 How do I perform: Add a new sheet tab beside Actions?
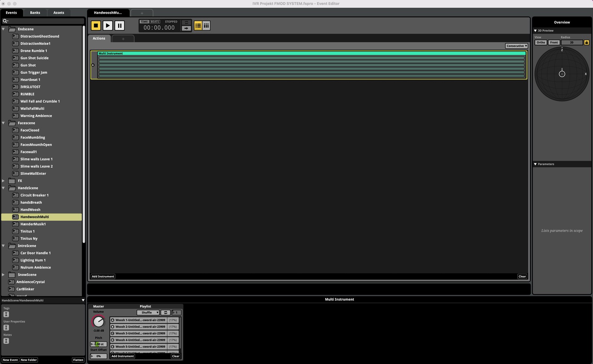(123, 39)
